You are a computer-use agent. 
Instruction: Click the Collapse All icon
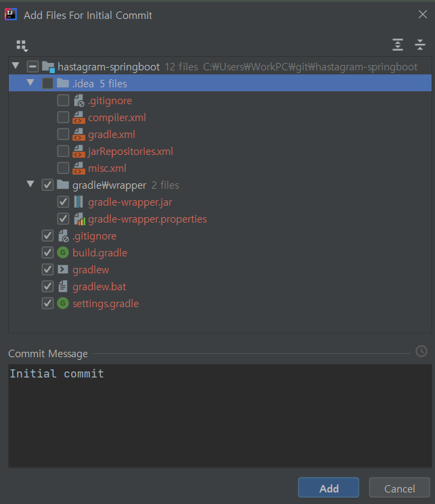point(420,45)
